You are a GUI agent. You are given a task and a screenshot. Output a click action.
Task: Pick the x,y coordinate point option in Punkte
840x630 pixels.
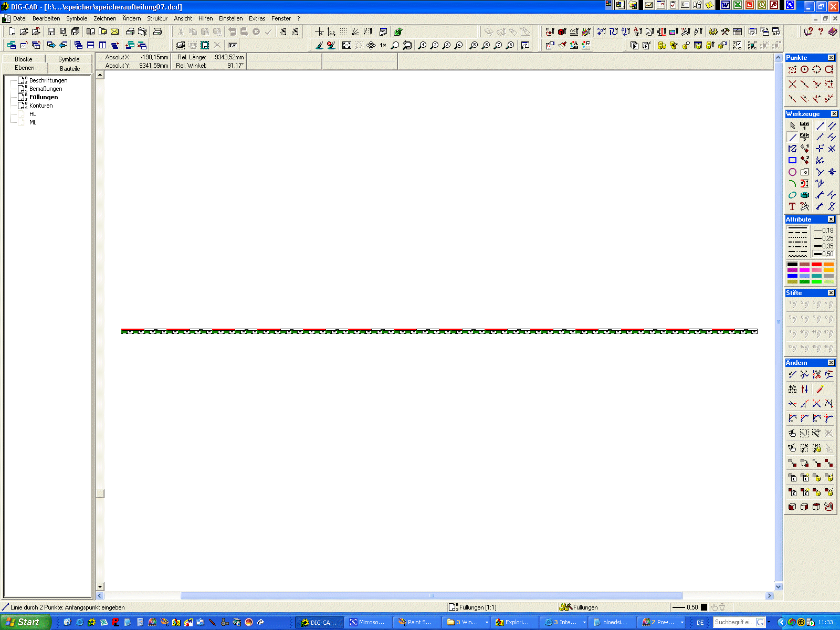(x=792, y=69)
